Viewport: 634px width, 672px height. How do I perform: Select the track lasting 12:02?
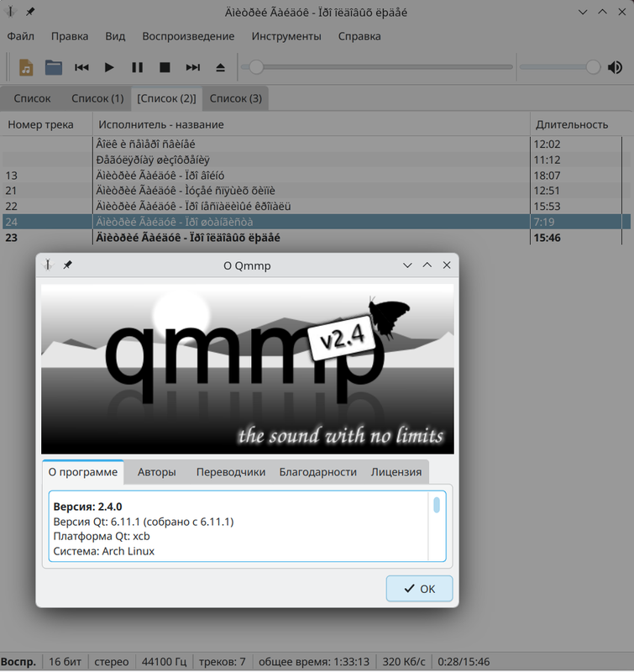tap(316, 144)
